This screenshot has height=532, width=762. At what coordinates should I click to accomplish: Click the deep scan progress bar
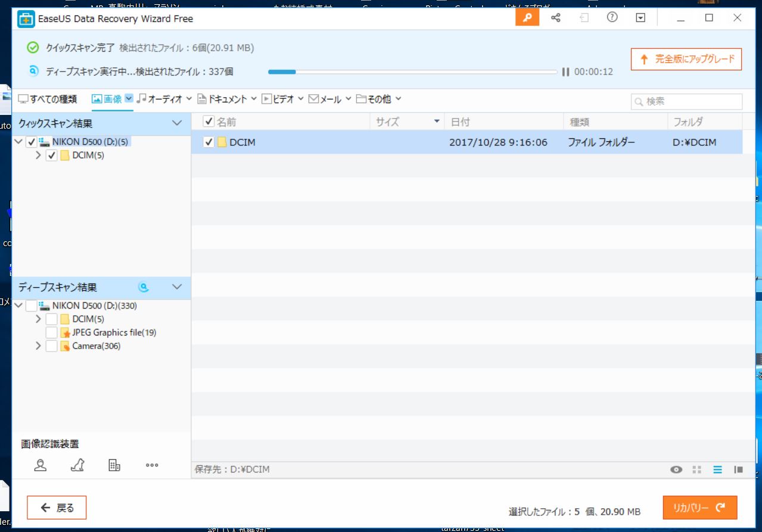[x=413, y=72]
